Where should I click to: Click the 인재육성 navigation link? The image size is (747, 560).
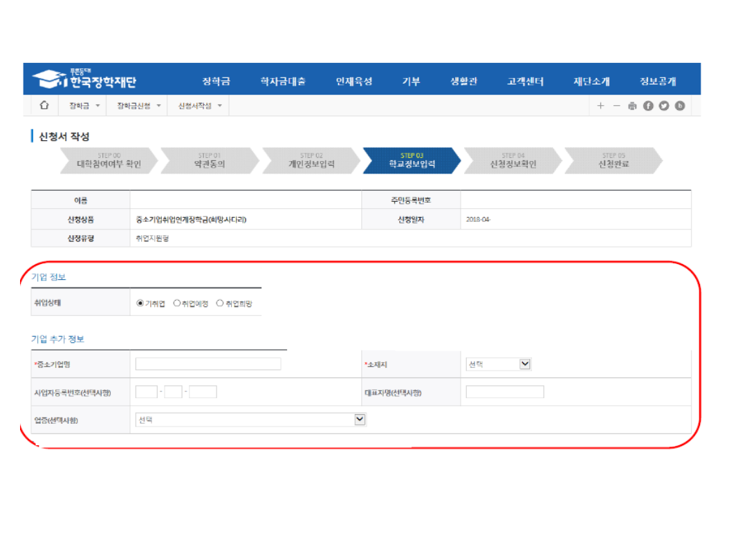click(x=354, y=82)
